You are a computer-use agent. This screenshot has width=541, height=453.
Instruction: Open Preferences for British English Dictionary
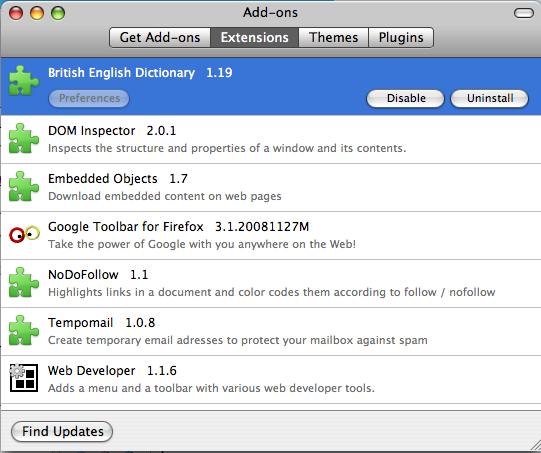[89, 99]
